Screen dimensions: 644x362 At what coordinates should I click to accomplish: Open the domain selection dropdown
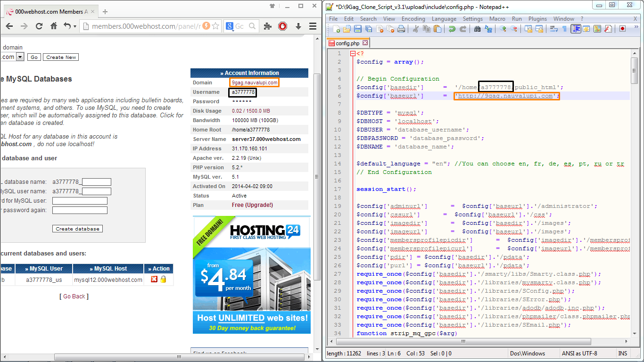click(x=20, y=57)
